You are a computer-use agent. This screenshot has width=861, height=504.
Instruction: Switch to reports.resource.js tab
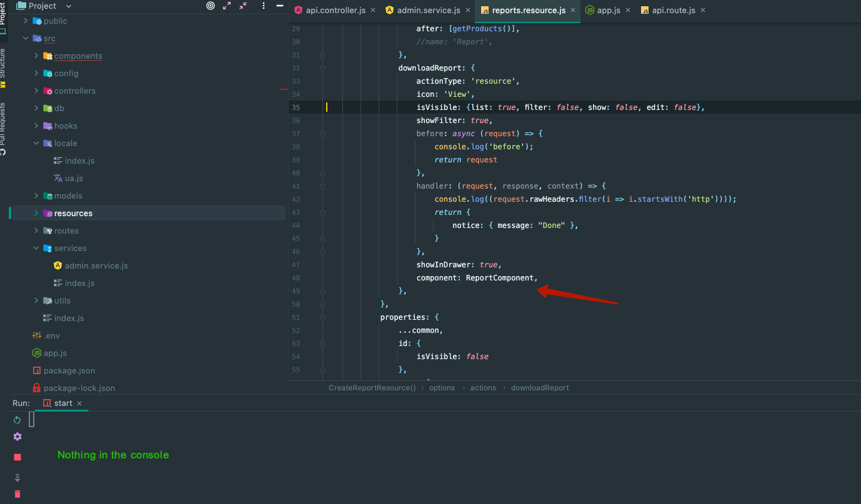click(529, 10)
